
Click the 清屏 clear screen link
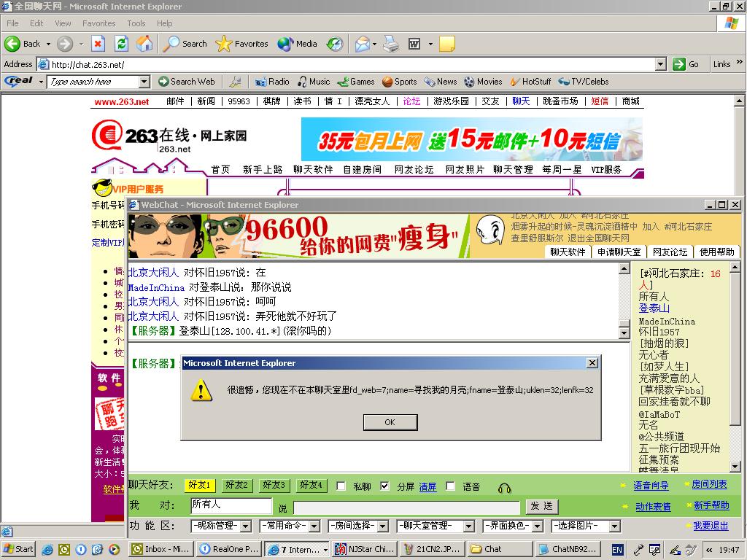[427, 486]
